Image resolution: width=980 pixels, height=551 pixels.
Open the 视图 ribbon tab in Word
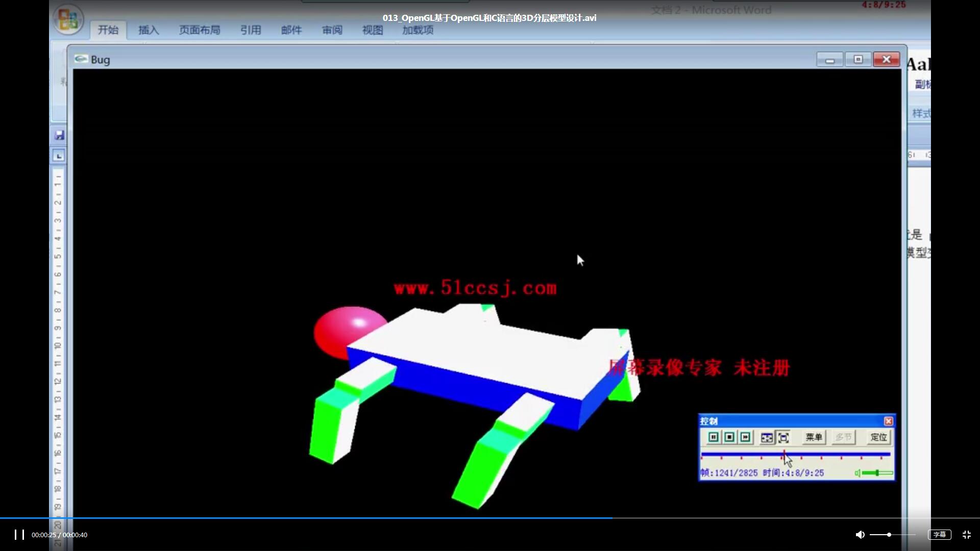click(373, 30)
